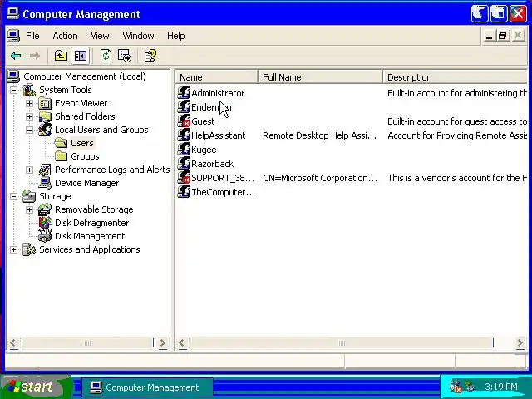
Task: Click the Removable Storage tree icon
Action: (x=45, y=209)
